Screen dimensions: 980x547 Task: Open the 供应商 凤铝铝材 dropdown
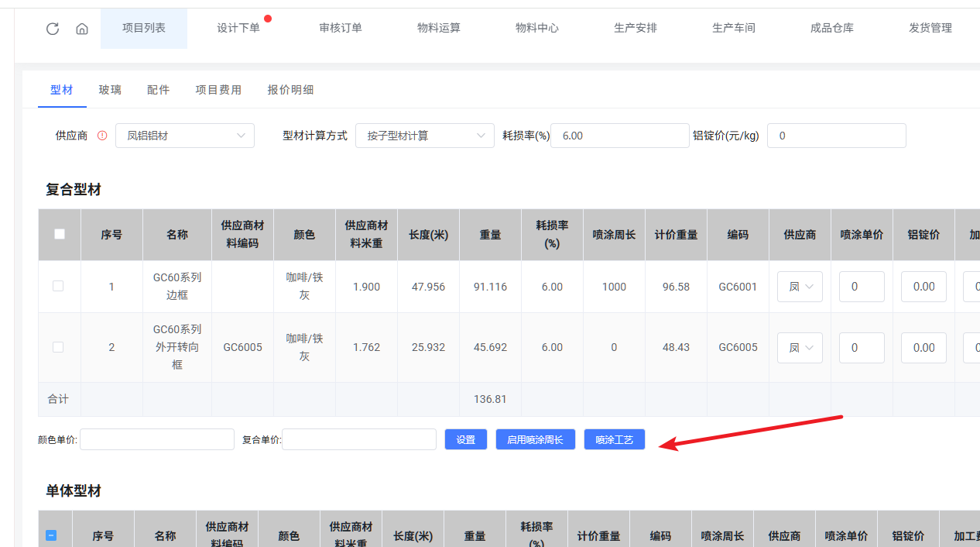[x=185, y=136]
